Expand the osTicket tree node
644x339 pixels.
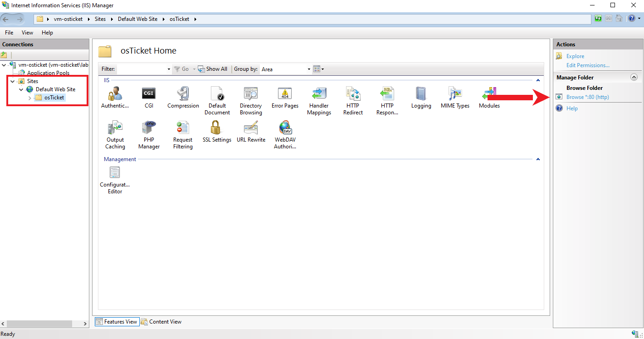[29, 98]
